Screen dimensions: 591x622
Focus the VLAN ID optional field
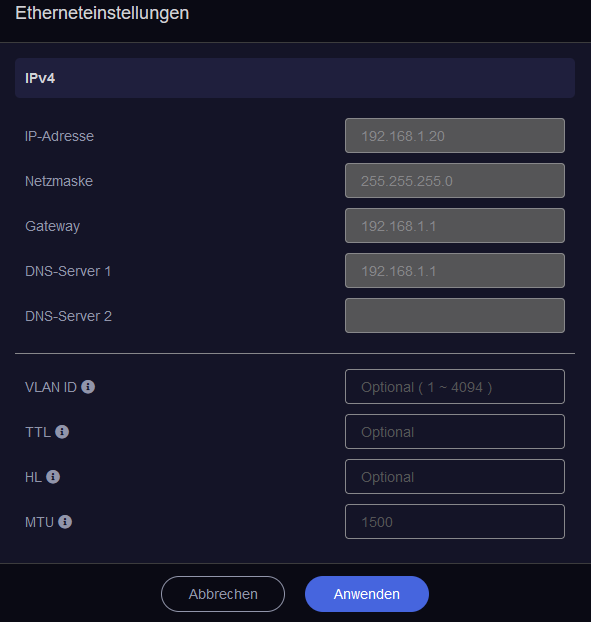click(455, 387)
